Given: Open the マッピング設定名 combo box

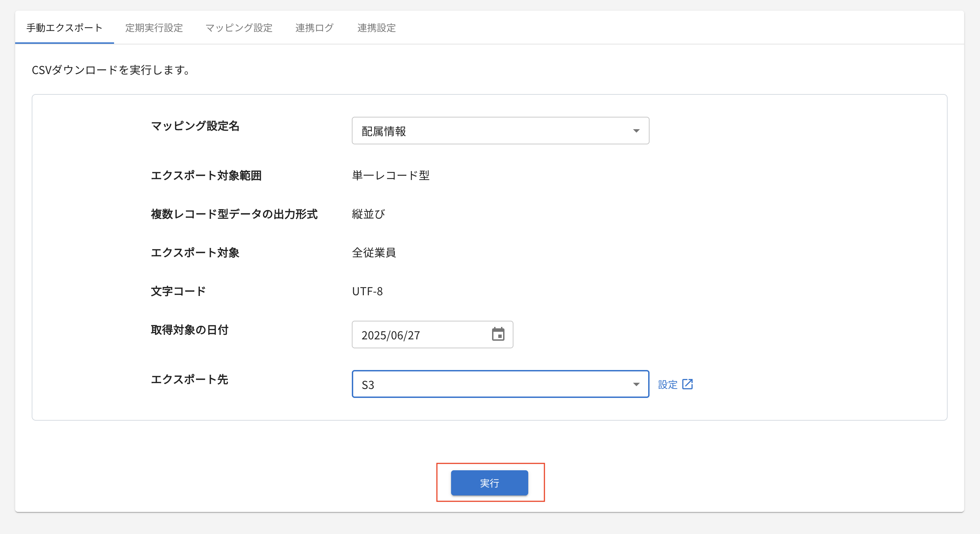Looking at the screenshot, I should click(500, 131).
